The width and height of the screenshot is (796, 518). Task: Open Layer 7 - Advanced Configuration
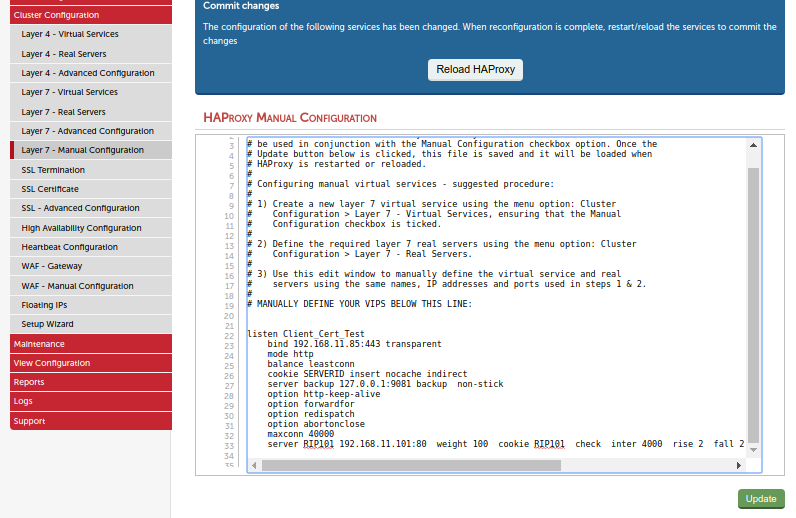91,131
